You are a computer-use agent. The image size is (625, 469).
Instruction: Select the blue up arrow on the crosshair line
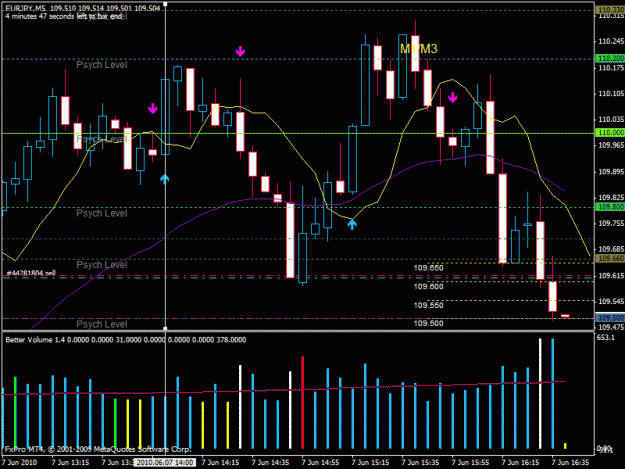164,179
